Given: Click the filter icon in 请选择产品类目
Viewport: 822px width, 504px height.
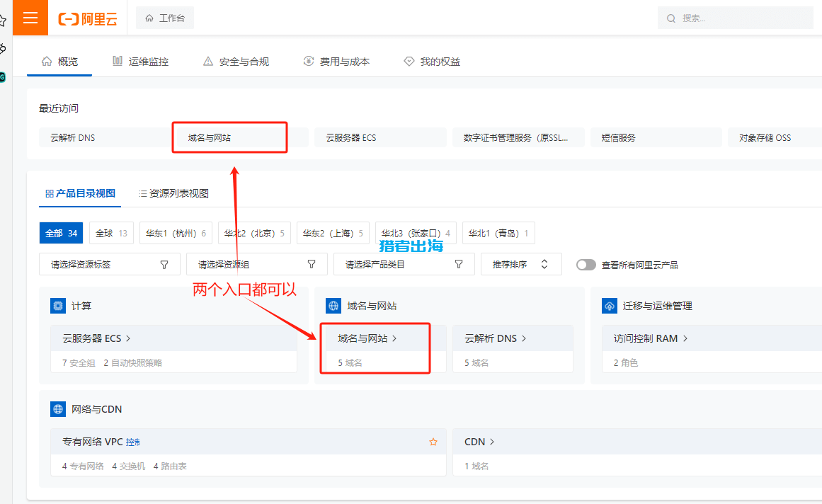Looking at the screenshot, I should 459,265.
